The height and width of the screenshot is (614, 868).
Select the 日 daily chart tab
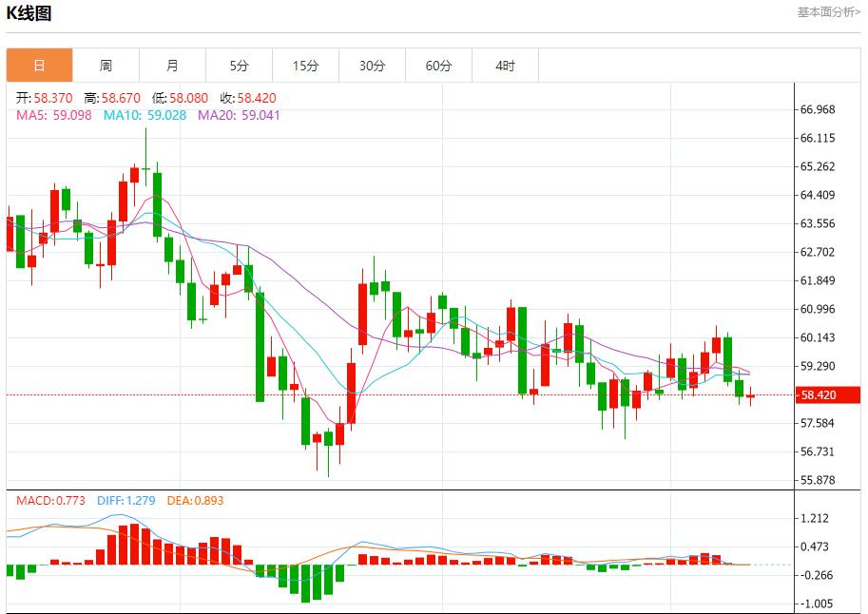pyautogui.click(x=39, y=66)
